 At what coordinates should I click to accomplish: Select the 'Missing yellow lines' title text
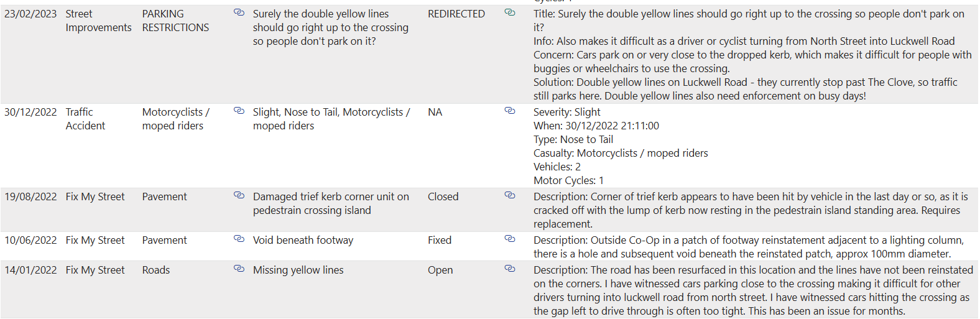tap(298, 270)
